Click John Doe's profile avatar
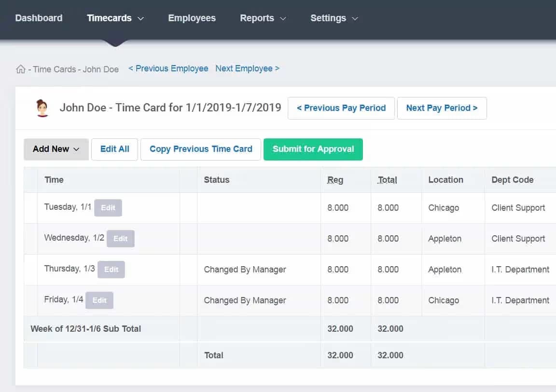The height and width of the screenshot is (392, 556). pyautogui.click(x=42, y=107)
